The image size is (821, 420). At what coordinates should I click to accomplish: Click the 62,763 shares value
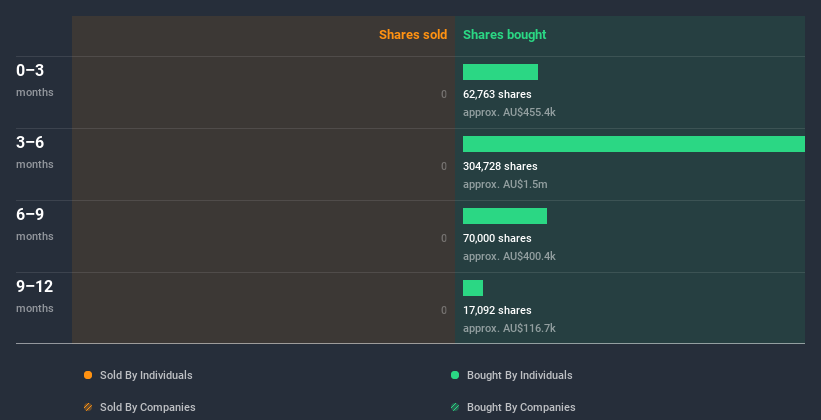coord(497,94)
